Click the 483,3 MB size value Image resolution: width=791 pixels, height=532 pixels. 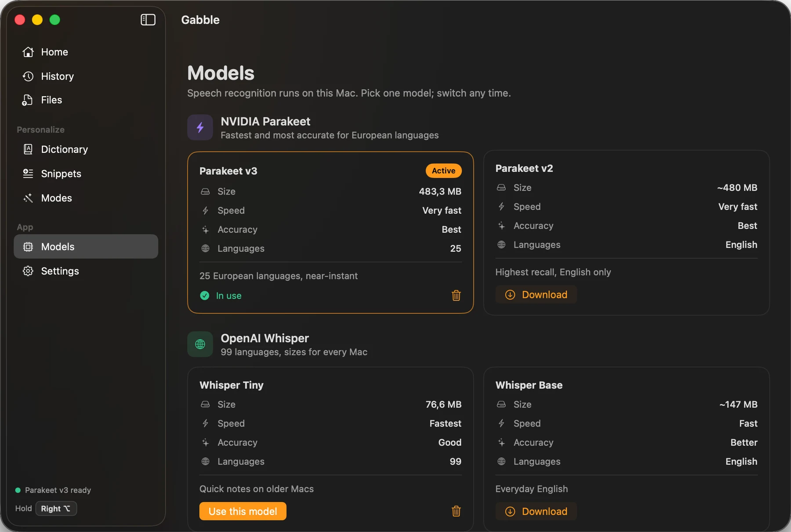tap(440, 192)
